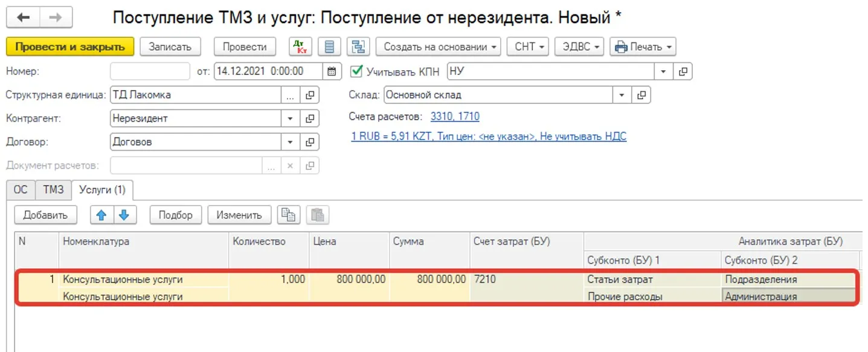Screen dimensions: 868x352
Task: Select the cost account cell 7210
Action: pos(527,279)
